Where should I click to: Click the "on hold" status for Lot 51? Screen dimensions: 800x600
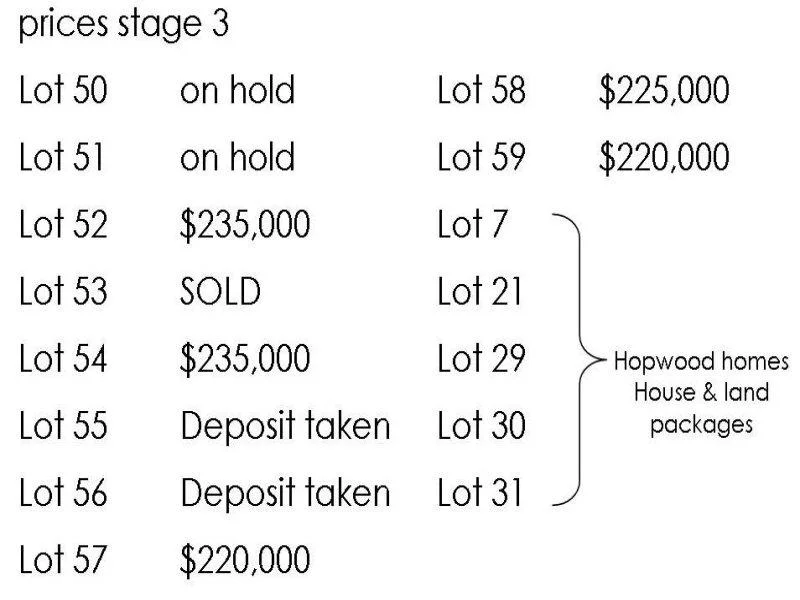tap(237, 158)
